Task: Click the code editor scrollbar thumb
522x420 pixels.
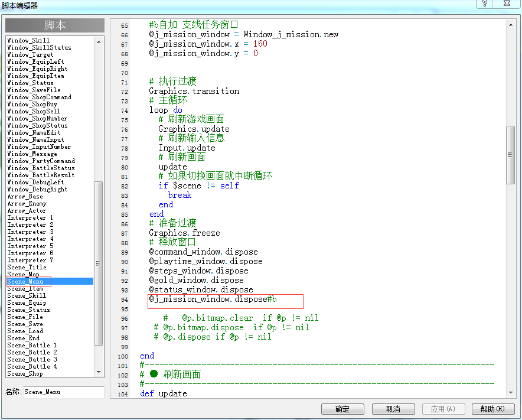Action: (x=510, y=155)
